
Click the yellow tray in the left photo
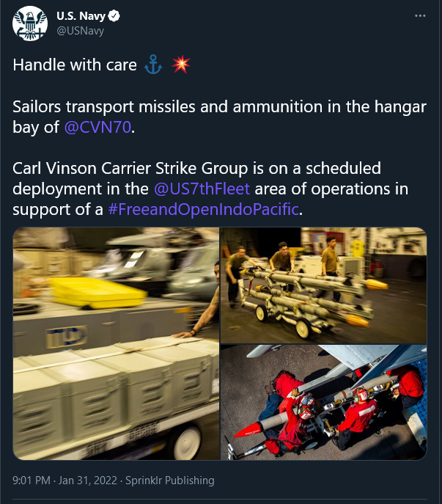pos(97,293)
